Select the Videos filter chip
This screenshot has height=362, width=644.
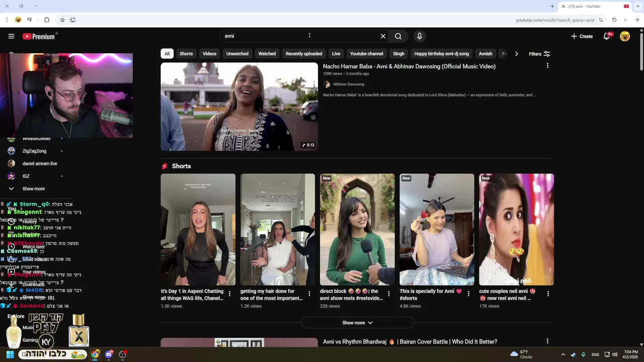pyautogui.click(x=209, y=54)
